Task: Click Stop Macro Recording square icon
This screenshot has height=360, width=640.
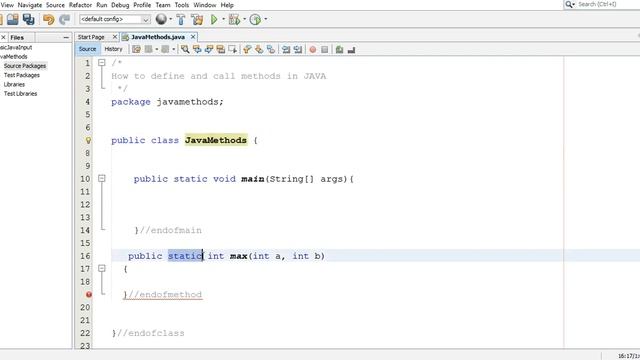Action: (x=324, y=49)
